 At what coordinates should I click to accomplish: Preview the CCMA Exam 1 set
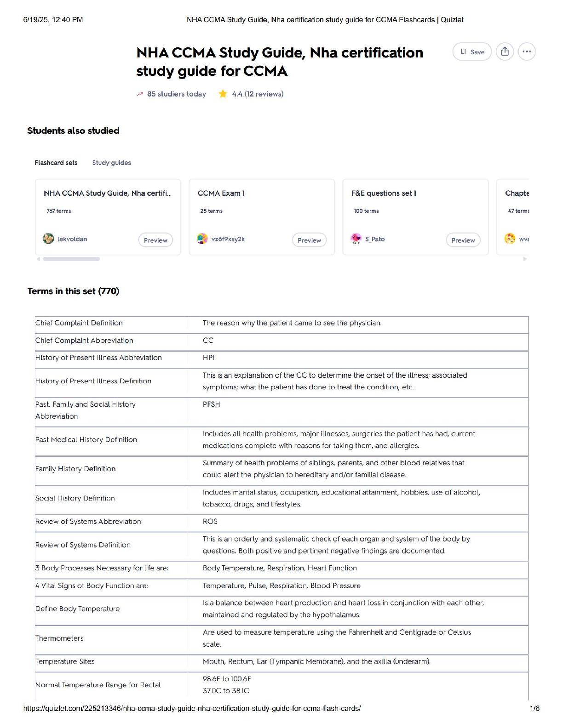[309, 240]
